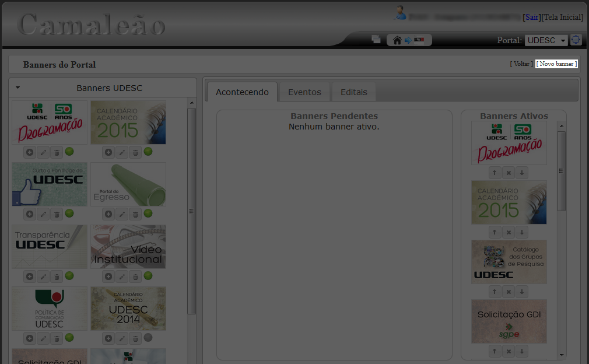Remove active Programação banner from Banners Ativos
This screenshot has height=364, width=589.
pos(509,173)
